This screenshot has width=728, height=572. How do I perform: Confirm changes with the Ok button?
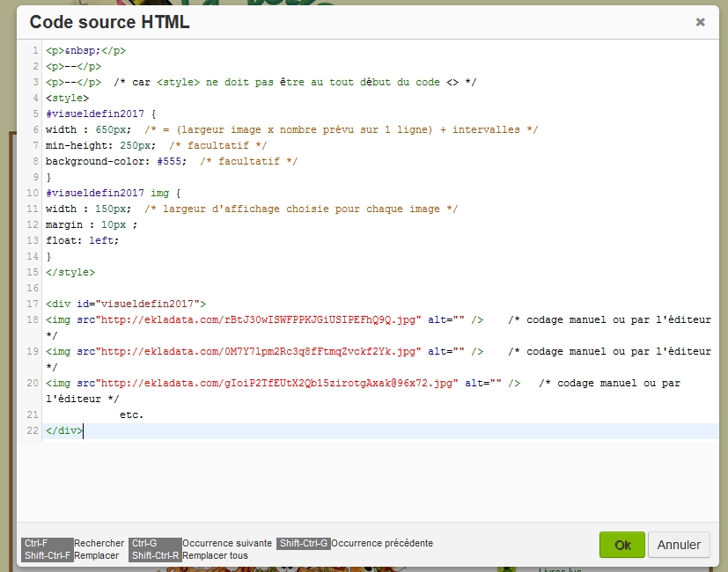[622, 545]
